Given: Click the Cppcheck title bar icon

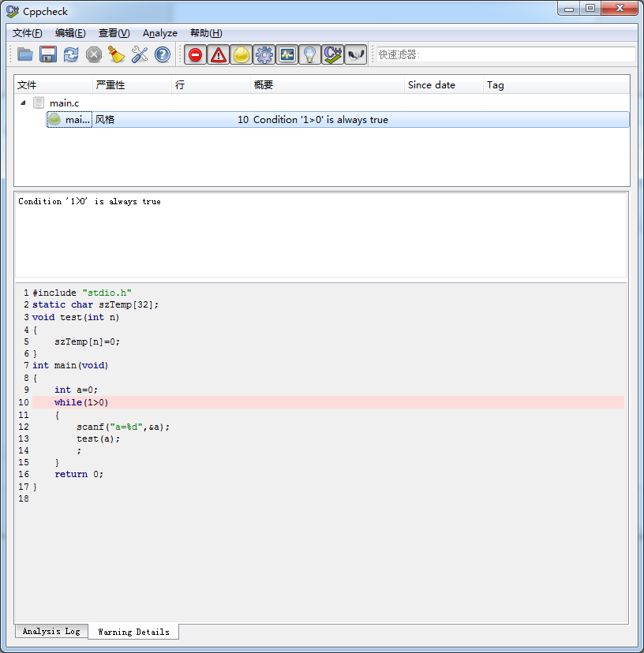Looking at the screenshot, I should point(13,11).
